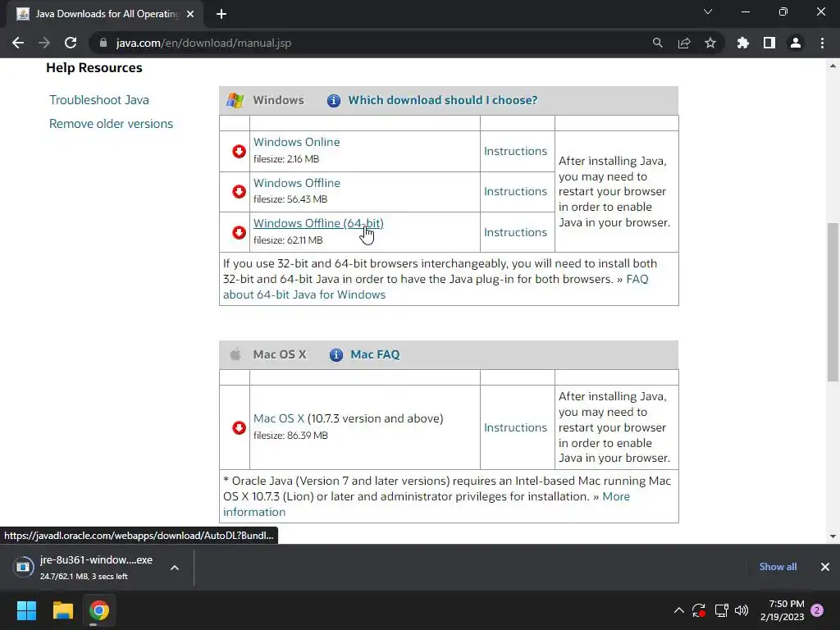Close the downloads bar
This screenshot has height=630, width=840.
pos(825,567)
